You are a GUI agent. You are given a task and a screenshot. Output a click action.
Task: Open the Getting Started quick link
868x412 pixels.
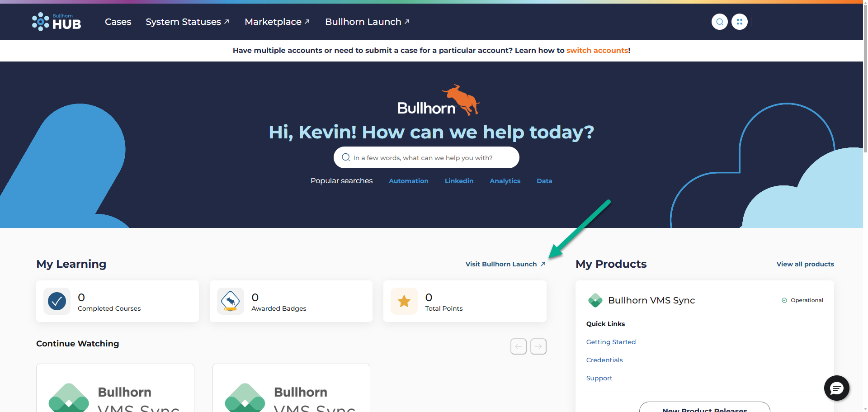(611, 342)
